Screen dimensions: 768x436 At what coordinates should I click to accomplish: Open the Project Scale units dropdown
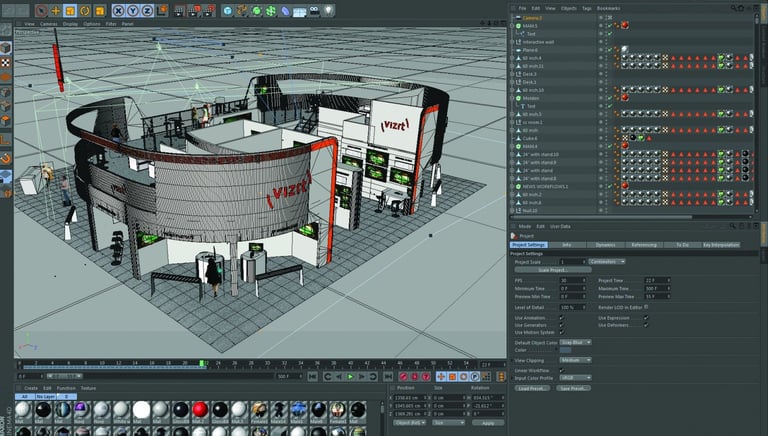pyautogui.click(x=607, y=262)
